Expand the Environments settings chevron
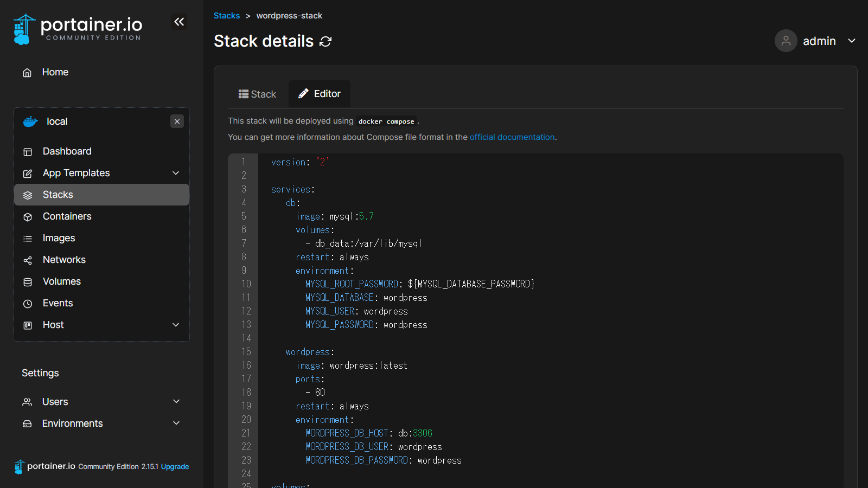The height and width of the screenshot is (488, 868). tap(176, 423)
